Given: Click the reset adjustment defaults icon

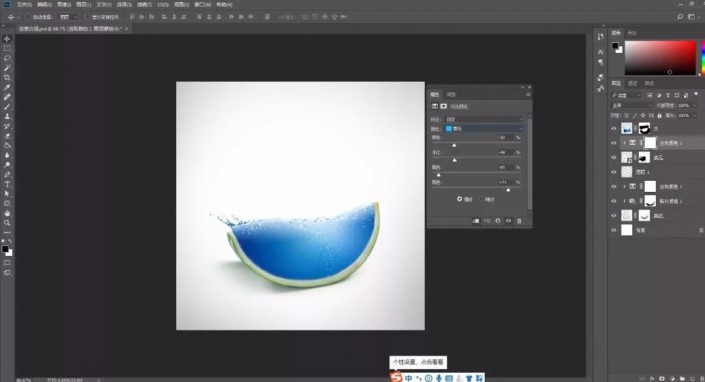Looking at the screenshot, I should tap(498, 221).
